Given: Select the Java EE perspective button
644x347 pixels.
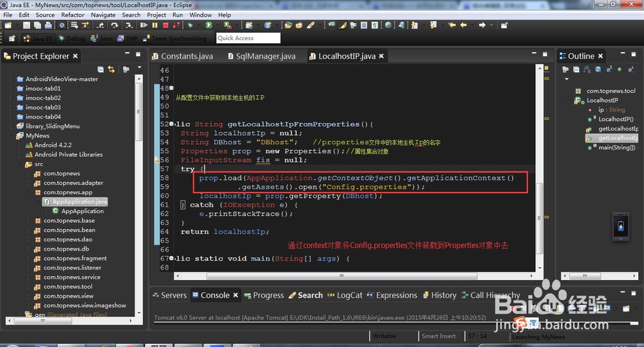Looking at the screenshot, I should click(x=38, y=38).
